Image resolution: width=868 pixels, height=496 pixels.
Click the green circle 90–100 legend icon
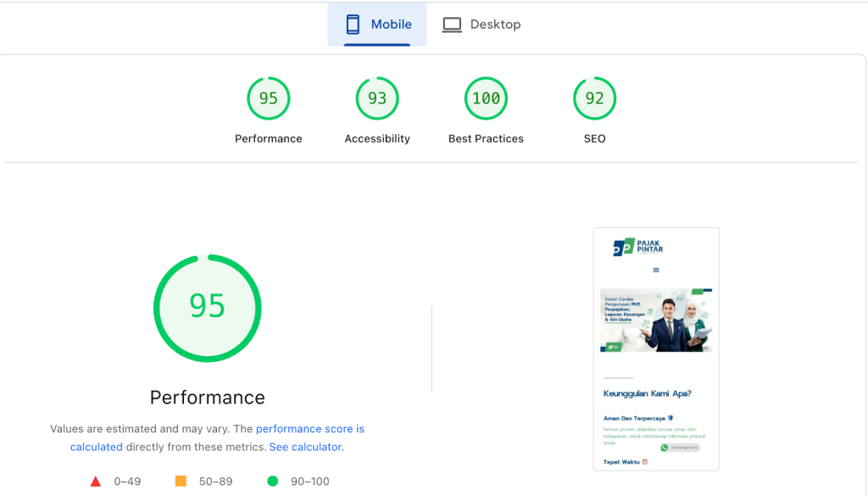(272, 482)
